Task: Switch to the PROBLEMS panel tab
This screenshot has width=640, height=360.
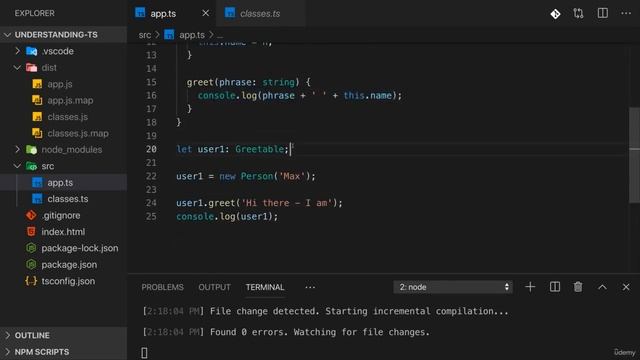Action: coord(162,287)
